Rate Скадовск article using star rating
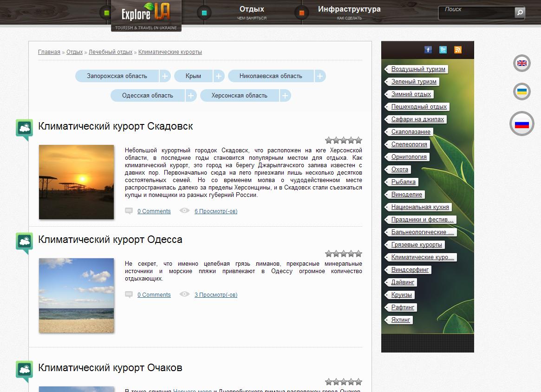This screenshot has width=541, height=392. [344, 140]
